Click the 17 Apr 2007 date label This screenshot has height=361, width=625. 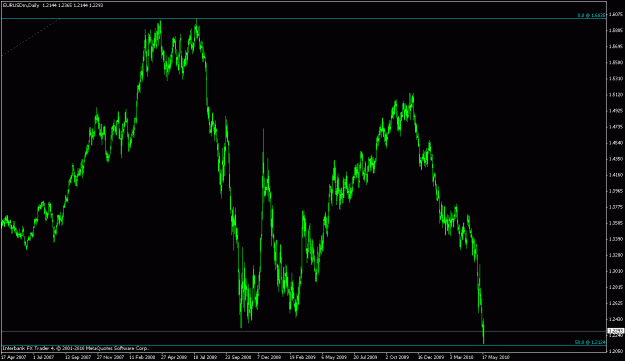pyautogui.click(x=14, y=357)
